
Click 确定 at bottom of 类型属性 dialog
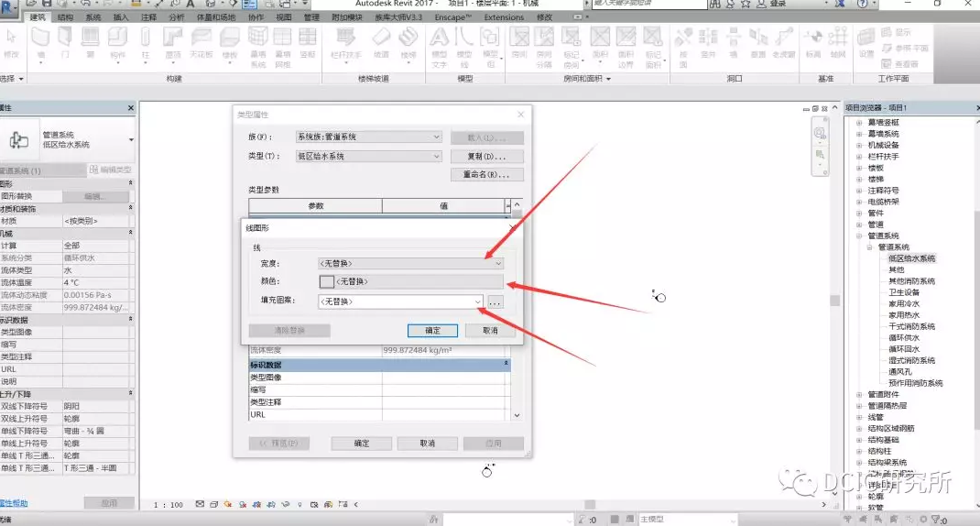point(361,443)
